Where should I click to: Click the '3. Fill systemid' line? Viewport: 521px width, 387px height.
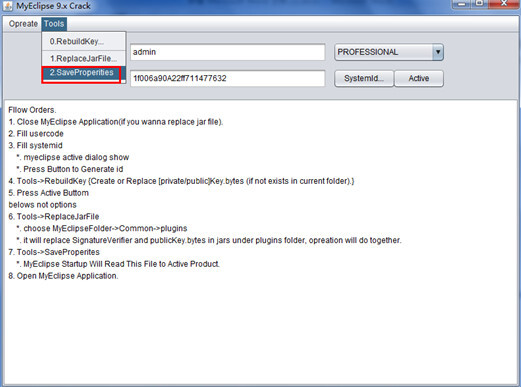pyautogui.click(x=35, y=146)
